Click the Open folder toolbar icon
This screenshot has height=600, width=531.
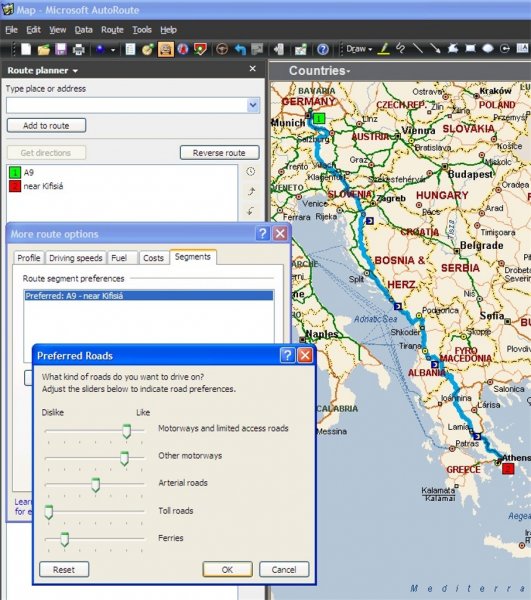point(44,49)
